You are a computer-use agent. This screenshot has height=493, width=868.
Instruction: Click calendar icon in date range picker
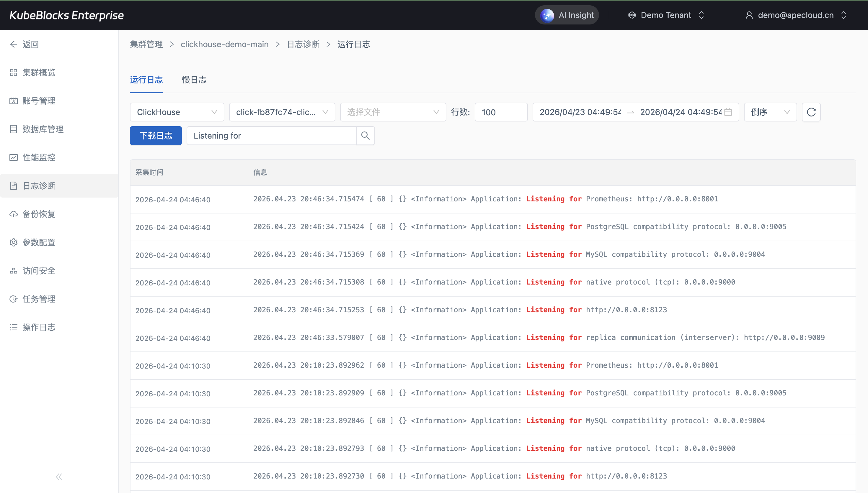tap(728, 112)
